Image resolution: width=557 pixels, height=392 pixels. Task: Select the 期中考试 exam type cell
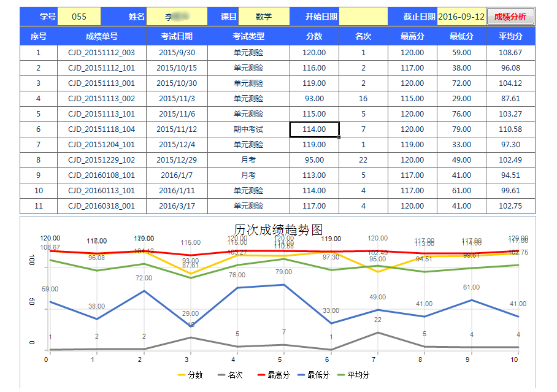[x=248, y=129]
